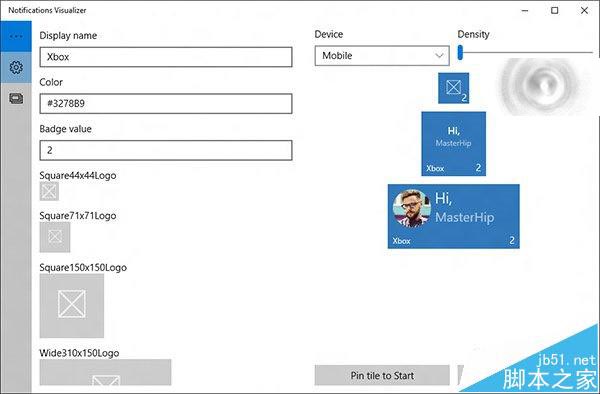Viewport: 600px width, 394px height.
Task: Click the wide tile preview with avatar
Action: (x=453, y=217)
